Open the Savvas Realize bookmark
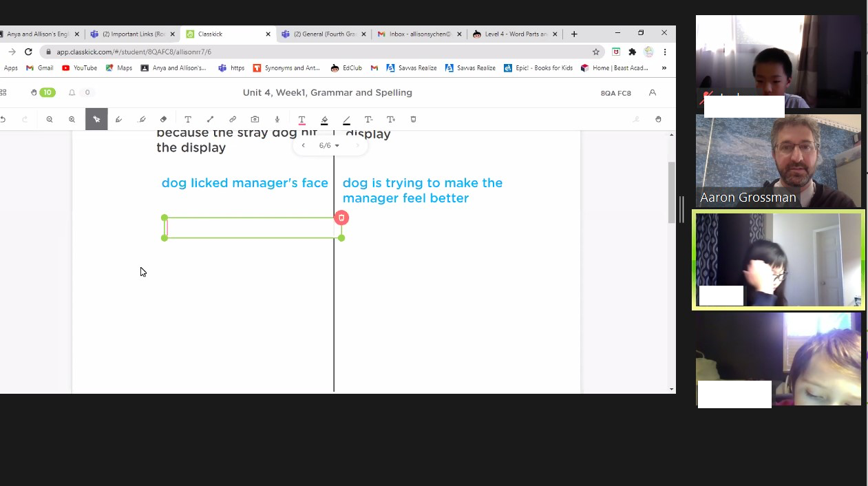 point(412,68)
